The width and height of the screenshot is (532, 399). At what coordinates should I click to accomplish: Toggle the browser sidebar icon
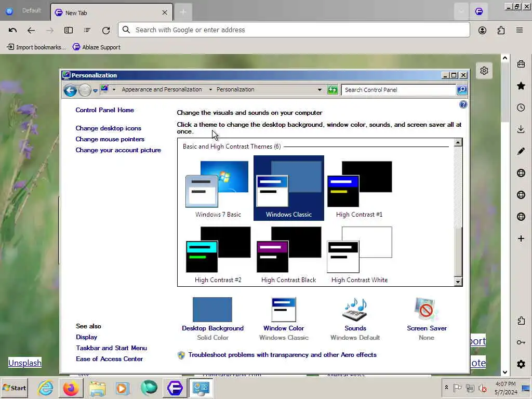click(x=69, y=30)
